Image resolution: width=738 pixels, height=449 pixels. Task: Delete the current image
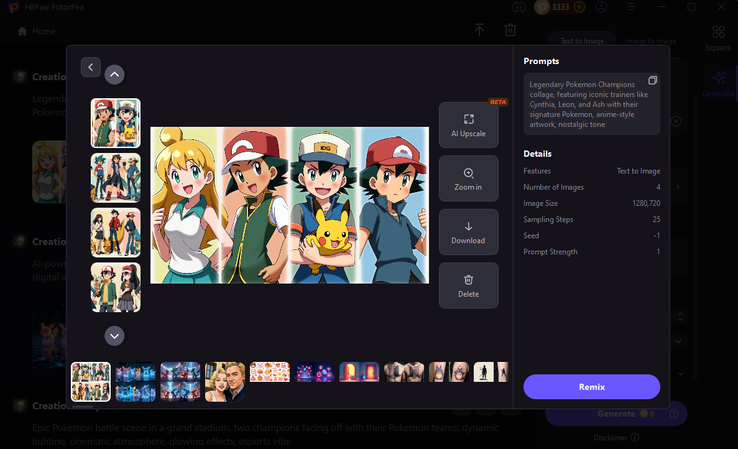[468, 285]
